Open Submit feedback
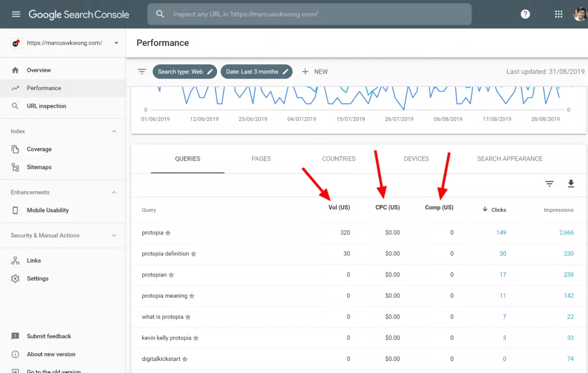Viewport: 588px width, 373px height. (49, 336)
